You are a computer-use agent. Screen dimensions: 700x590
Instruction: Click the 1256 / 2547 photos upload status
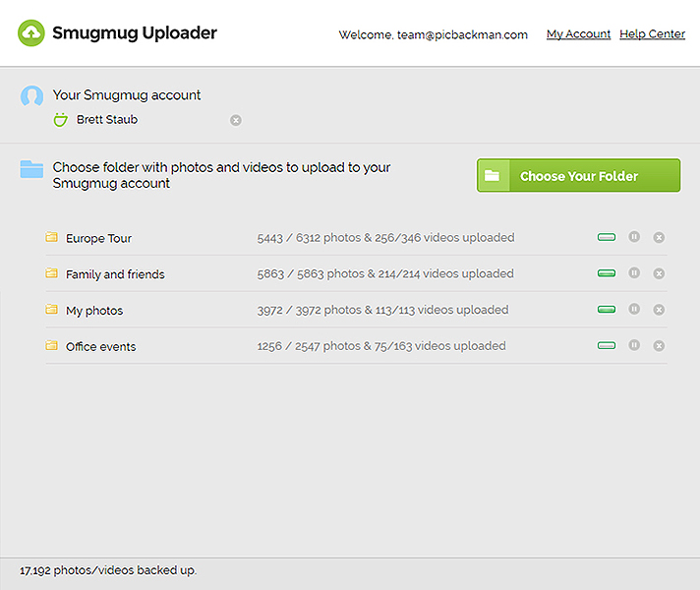click(381, 346)
